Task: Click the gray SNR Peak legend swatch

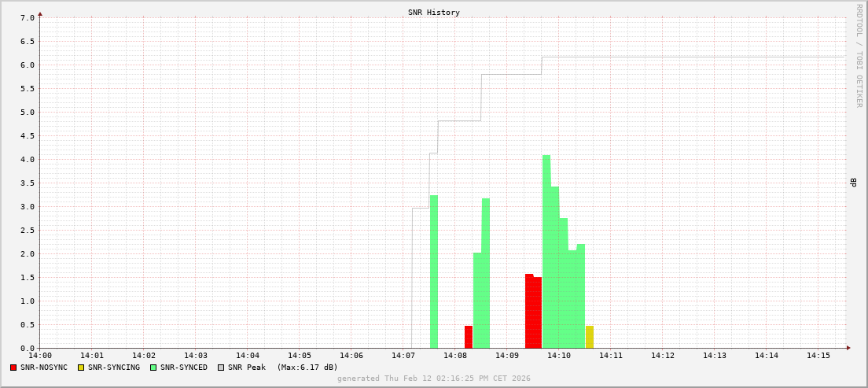Action: pos(221,368)
